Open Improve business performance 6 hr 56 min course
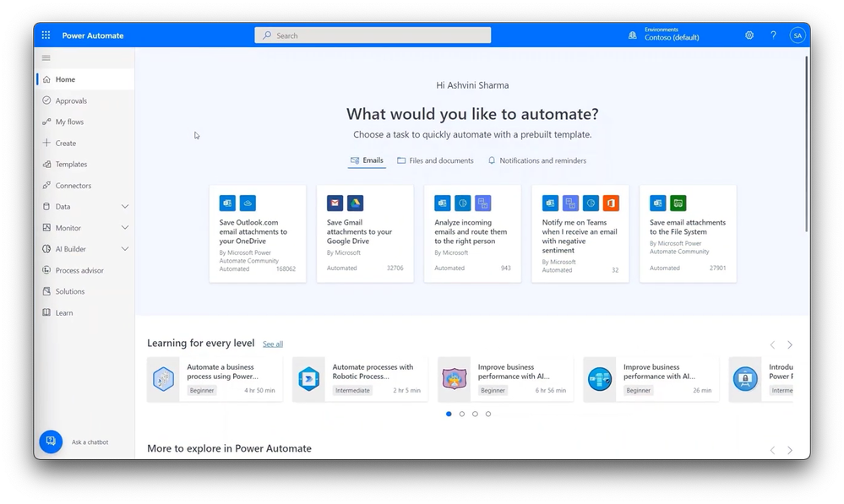This screenshot has width=844, height=504. [505, 379]
